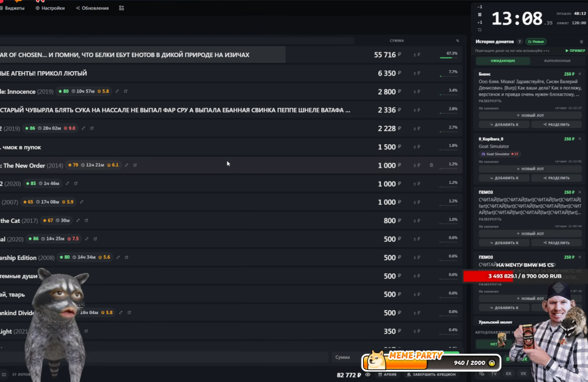The height and width of the screenshot is (382, 588).
Task: Click the swap icon on the 28ч 02м lot
Action: click(x=83, y=128)
